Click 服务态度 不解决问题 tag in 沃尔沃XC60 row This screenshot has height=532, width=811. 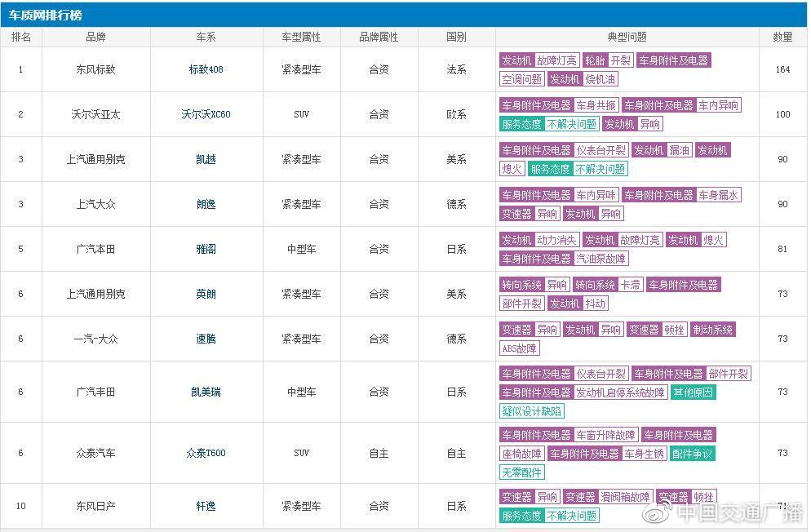tap(549, 124)
